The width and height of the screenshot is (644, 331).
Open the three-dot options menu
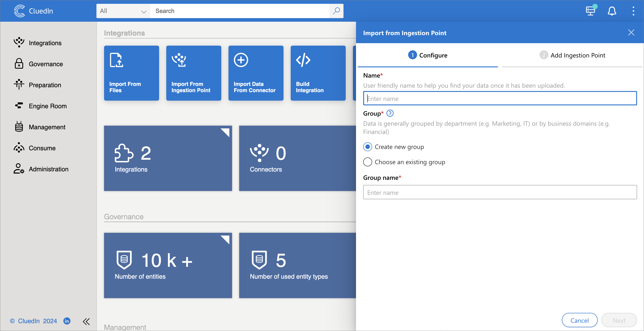pyautogui.click(x=633, y=11)
